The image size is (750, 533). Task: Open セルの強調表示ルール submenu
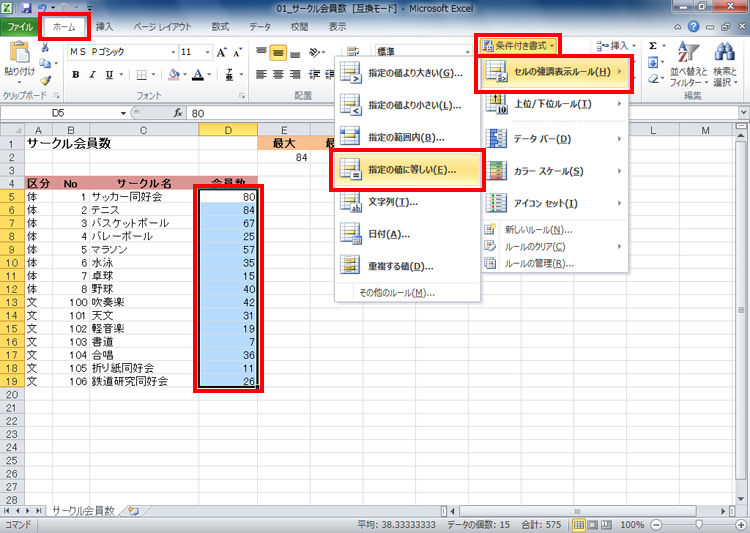(554, 72)
